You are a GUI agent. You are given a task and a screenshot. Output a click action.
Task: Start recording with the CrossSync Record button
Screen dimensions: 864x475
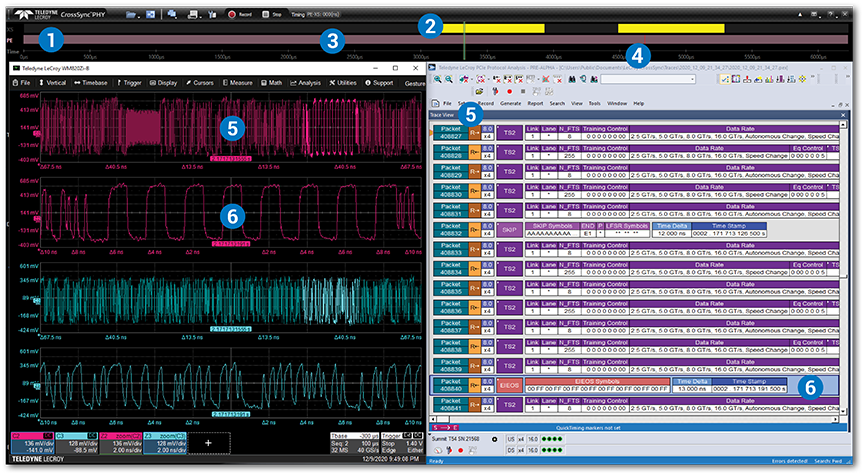(x=240, y=14)
